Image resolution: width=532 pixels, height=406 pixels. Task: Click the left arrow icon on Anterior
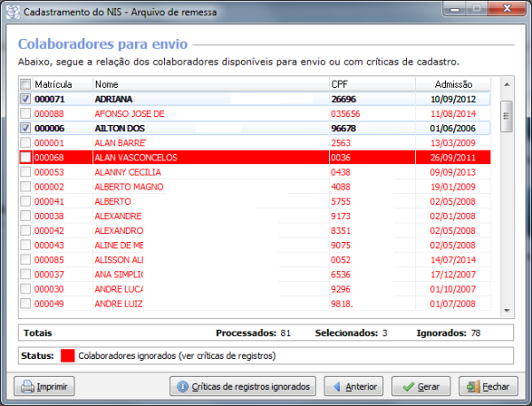click(x=335, y=386)
